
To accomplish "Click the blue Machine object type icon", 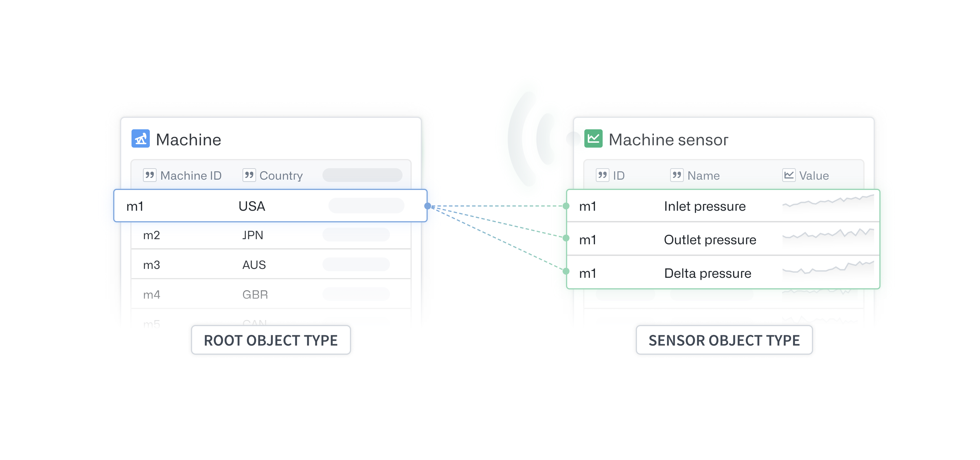I will (140, 139).
